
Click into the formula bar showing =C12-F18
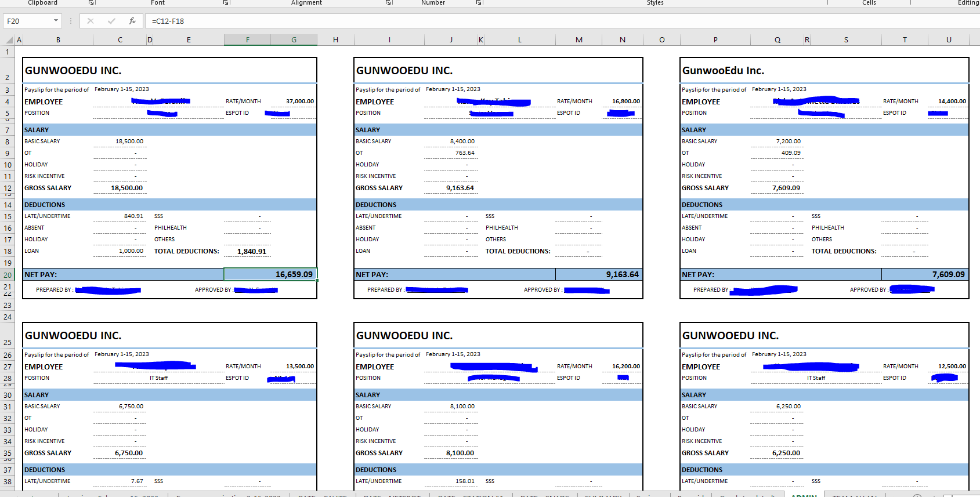click(563, 21)
